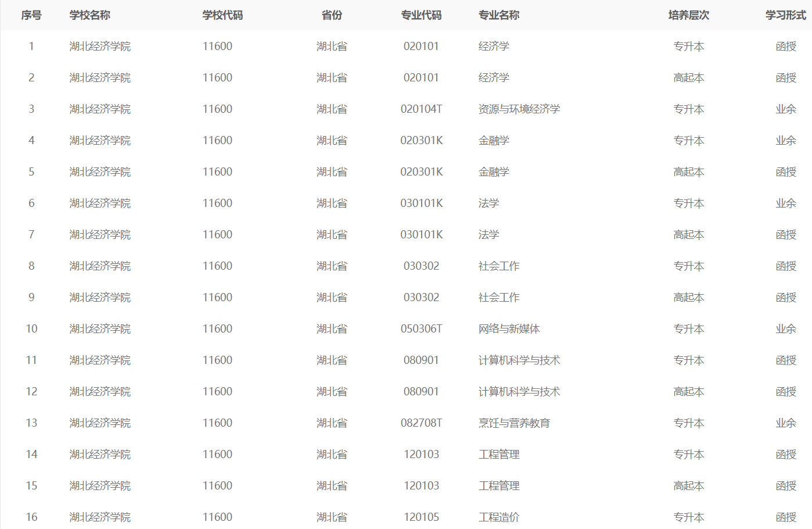Viewport: 812px width, 529px height.
Task: Select 社会工作 in row 9
Action: point(499,298)
